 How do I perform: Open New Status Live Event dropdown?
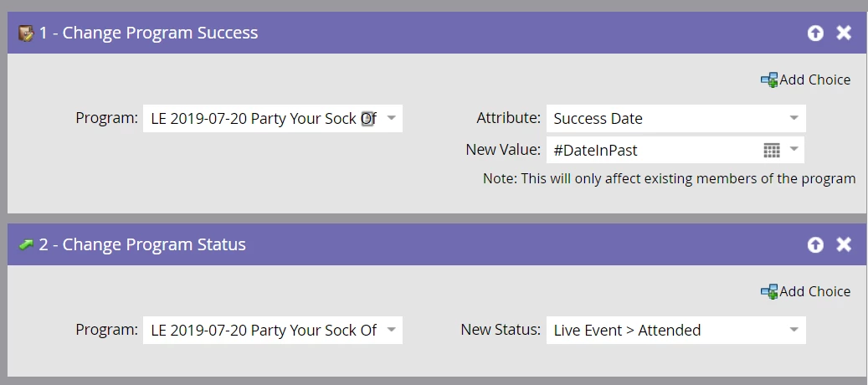pyautogui.click(x=794, y=330)
